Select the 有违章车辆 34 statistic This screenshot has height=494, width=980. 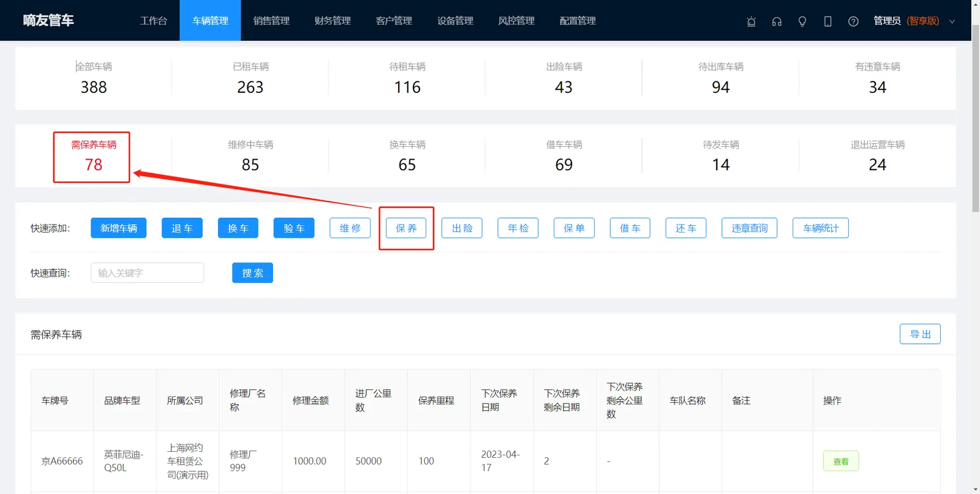(878, 78)
